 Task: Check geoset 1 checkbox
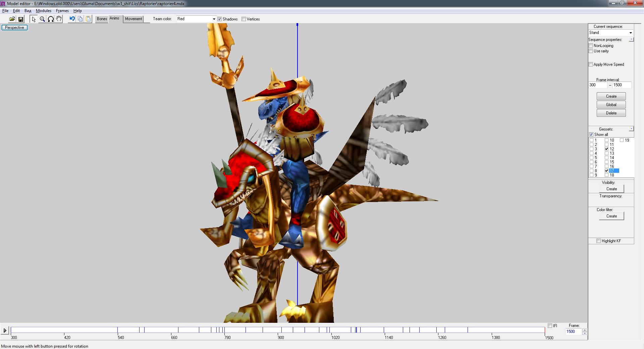pyautogui.click(x=591, y=140)
